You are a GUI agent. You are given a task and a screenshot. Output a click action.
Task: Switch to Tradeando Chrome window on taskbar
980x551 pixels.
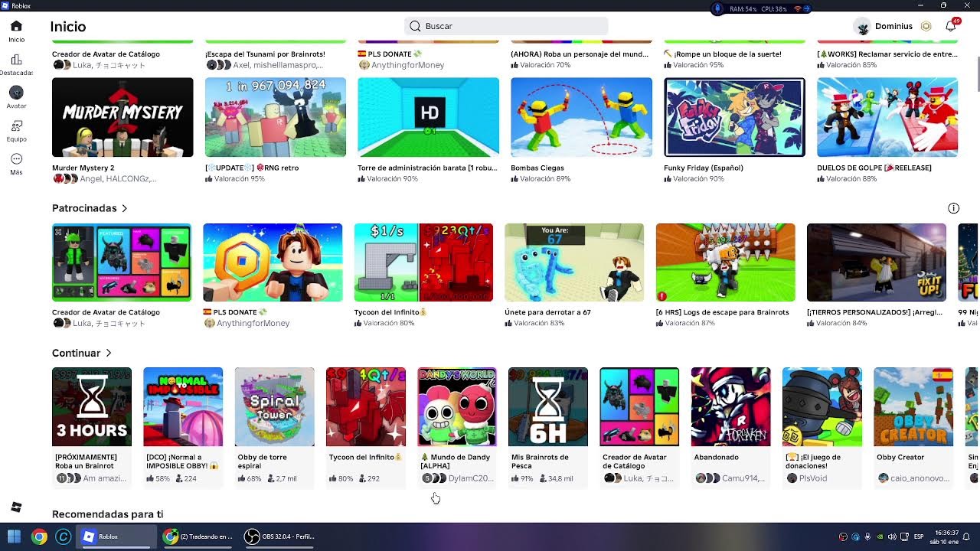click(x=199, y=536)
